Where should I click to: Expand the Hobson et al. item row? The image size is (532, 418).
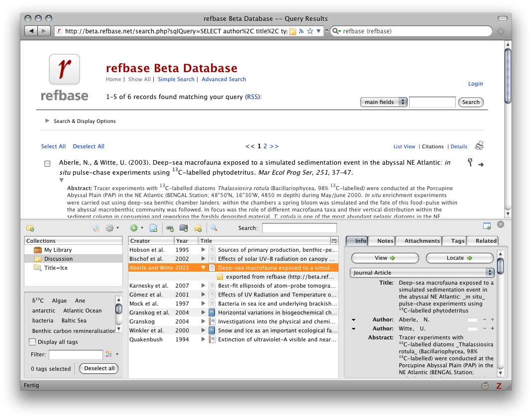(x=203, y=250)
